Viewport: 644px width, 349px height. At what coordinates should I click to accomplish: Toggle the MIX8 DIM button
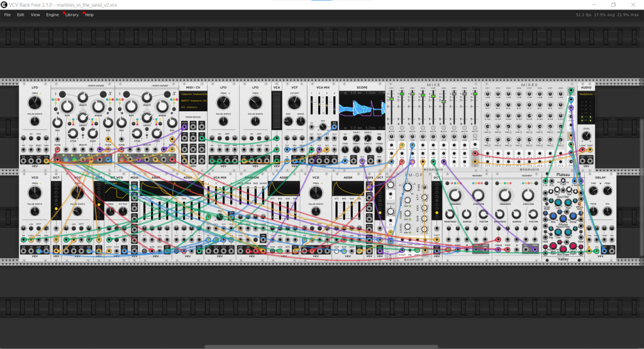475,135
